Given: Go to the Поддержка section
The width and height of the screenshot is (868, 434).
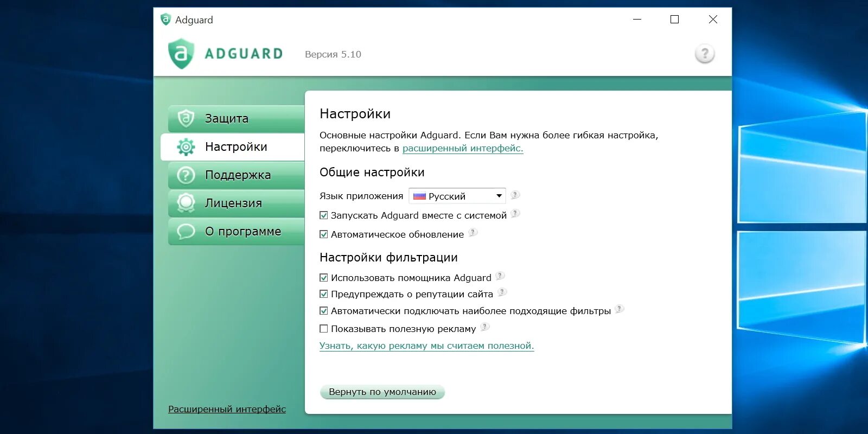Looking at the screenshot, I should [236, 175].
